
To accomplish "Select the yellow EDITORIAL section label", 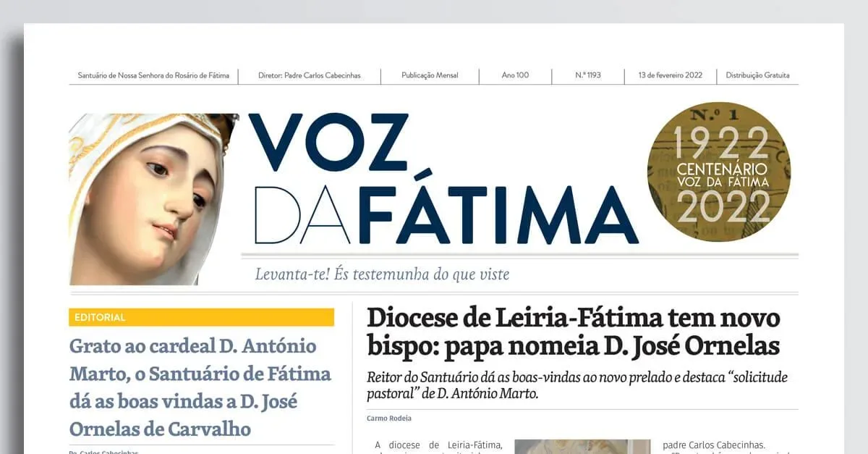I will tap(202, 317).
